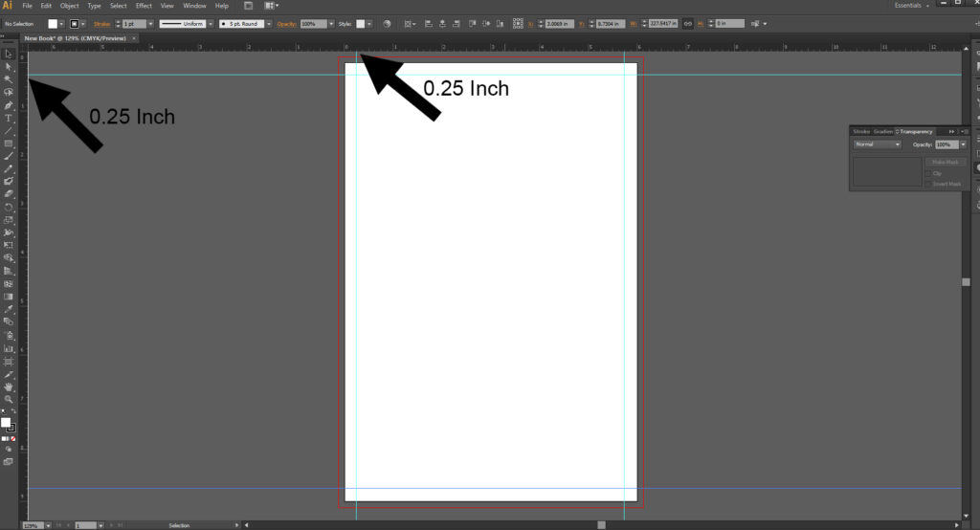Click the orange Stroke panel link
The width and height of the screenshot is (980, 530).
click(x=101, y=24)
